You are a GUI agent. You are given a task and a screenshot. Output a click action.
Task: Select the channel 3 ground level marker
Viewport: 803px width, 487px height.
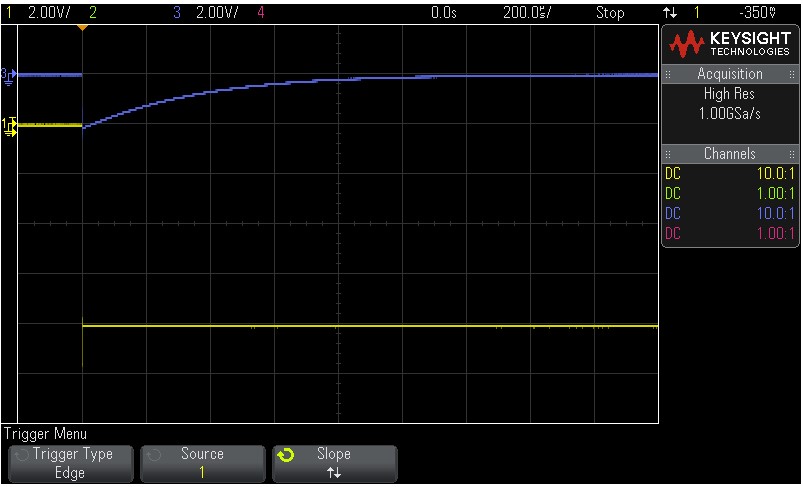click(x=9, y=76)
